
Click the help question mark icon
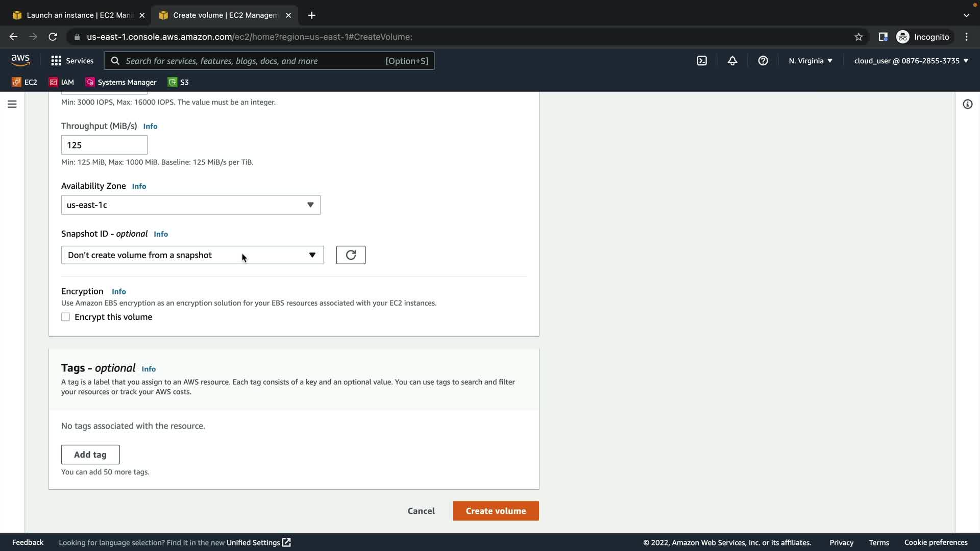763,61
